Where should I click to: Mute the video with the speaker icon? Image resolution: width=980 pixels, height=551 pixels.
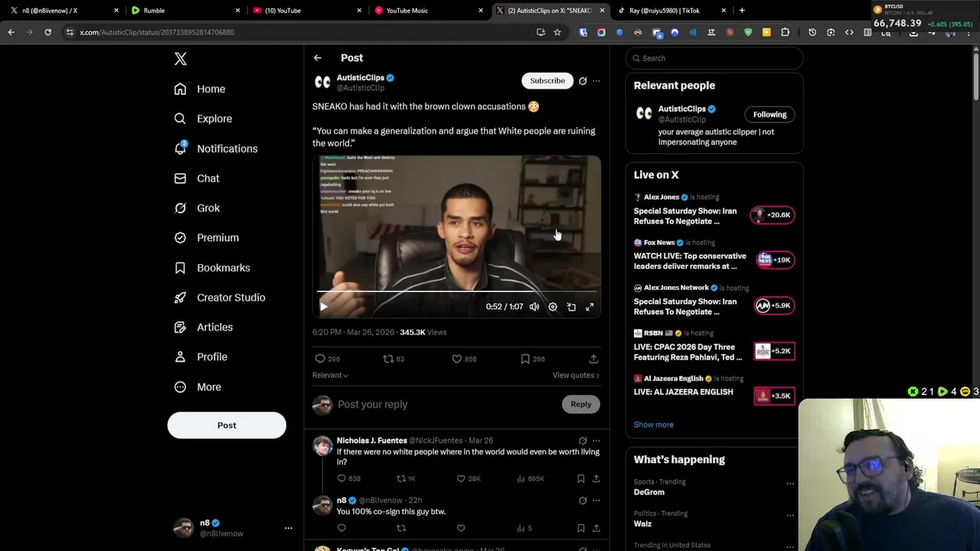coord(534,307)
